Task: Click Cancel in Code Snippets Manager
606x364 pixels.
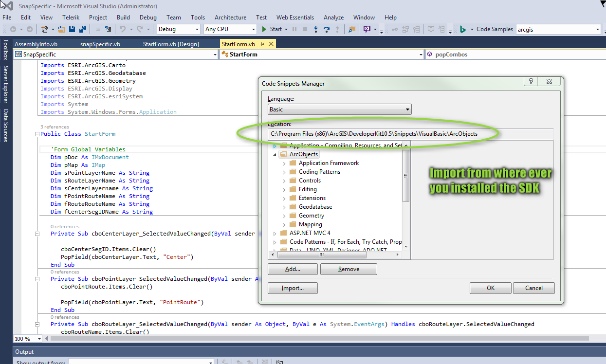Action: tap(534, 288)
